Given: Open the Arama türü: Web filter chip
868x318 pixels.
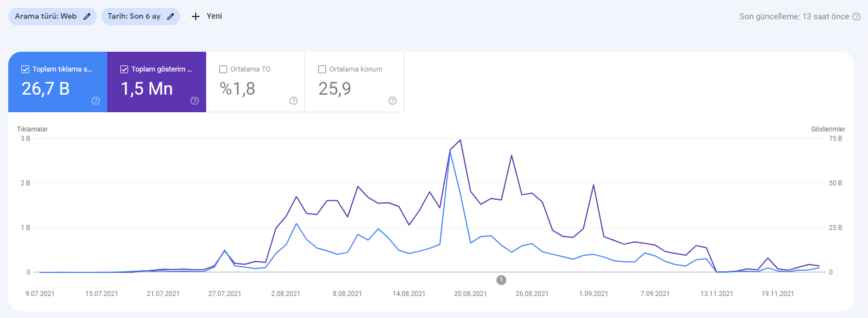Looking at the screenshot, I should tap(52, 17).
